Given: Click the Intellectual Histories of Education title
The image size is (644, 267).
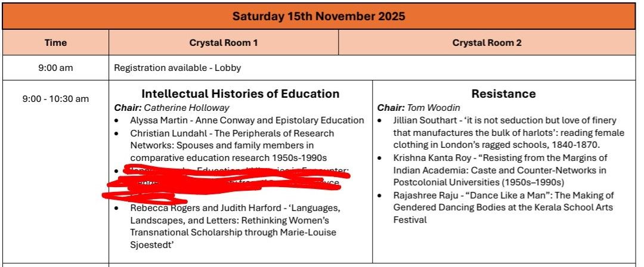Looking at the screenshot, I should pyautogui.click(x=240, y=94).
